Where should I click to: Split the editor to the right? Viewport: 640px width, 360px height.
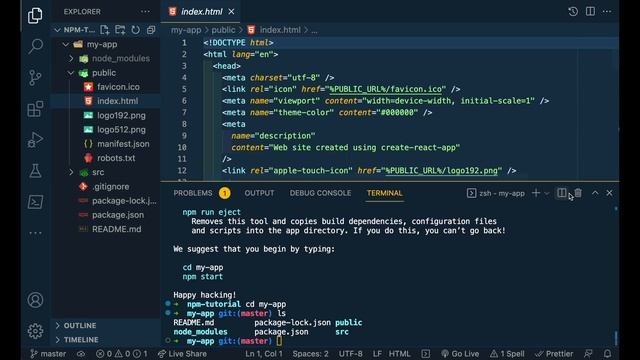pyautogui.click(x=590, y=11)
